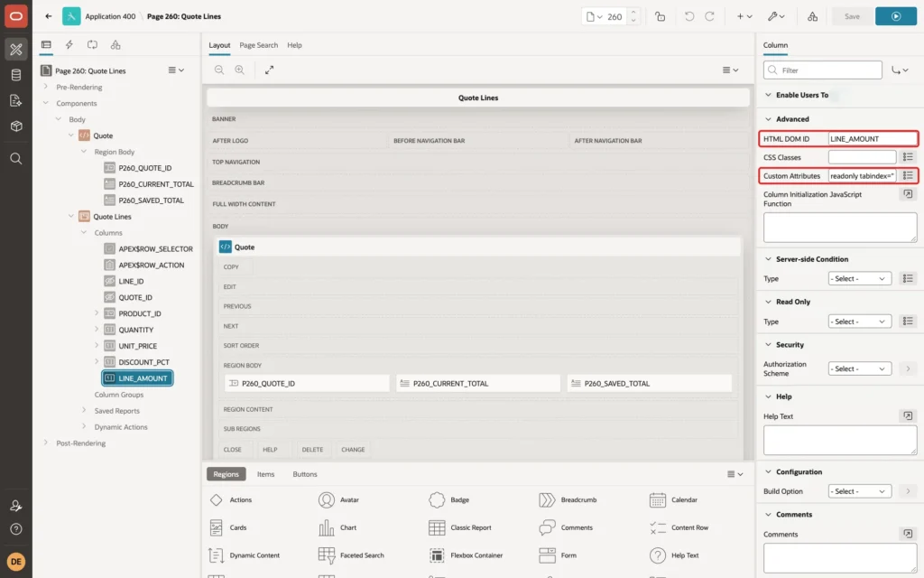Go back using the arrow icon
The image size is (924, 578).
[x=49, y=16]
